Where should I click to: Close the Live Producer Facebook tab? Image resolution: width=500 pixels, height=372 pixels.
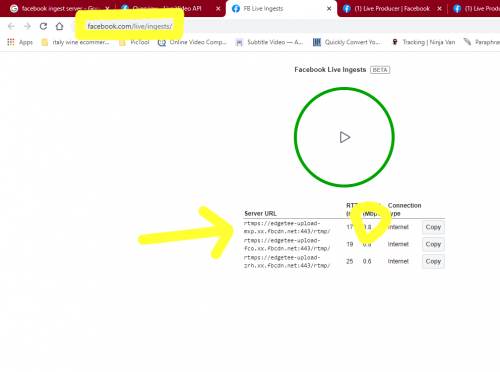[x=439, y=9]
